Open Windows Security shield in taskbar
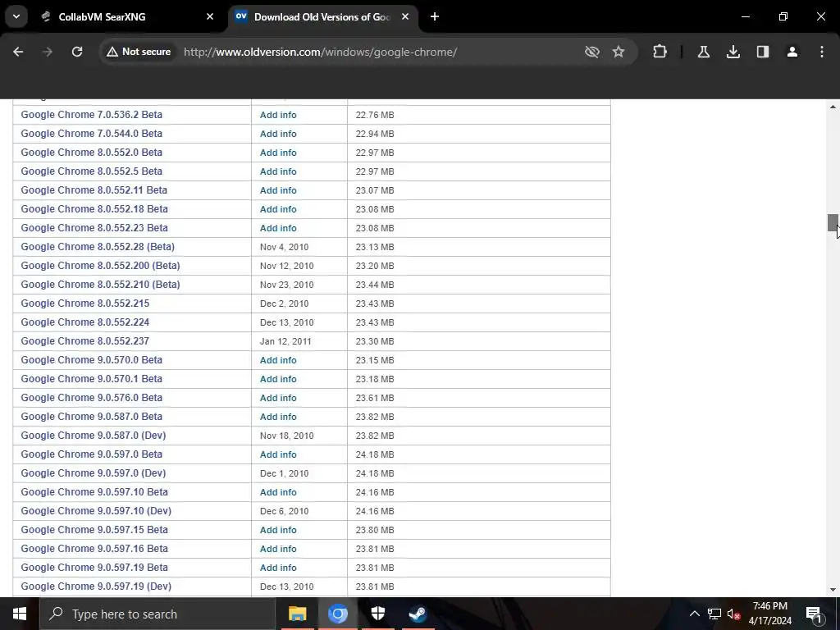Viewport: 840px width, 630px height. pos(377,614)
